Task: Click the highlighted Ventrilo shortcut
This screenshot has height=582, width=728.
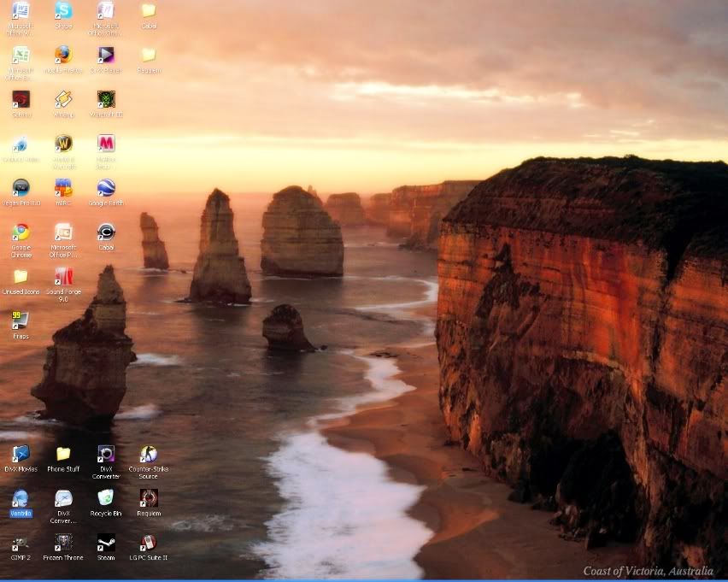Action: pyautogui.click(x=21, y=499)
